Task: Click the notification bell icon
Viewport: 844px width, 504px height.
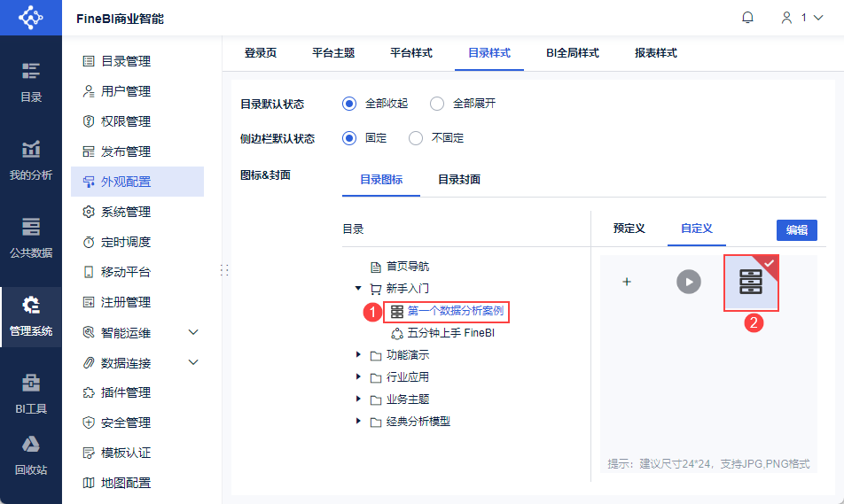Action: [747, 18]
